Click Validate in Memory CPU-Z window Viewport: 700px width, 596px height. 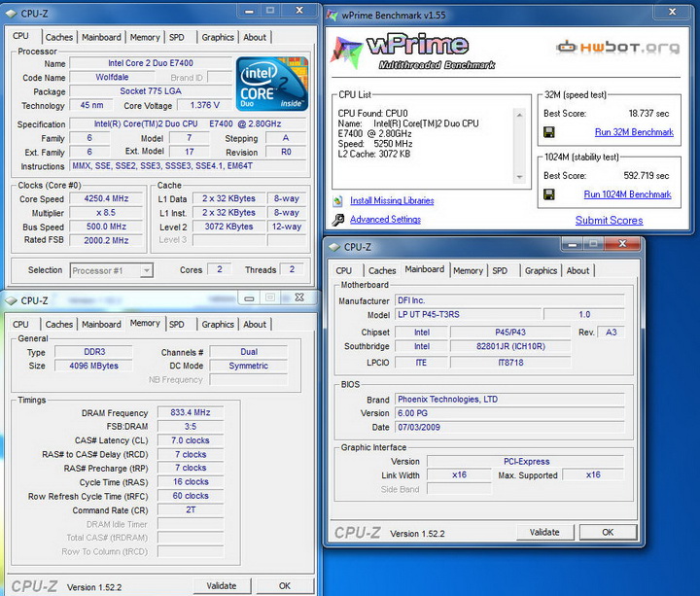222,586
